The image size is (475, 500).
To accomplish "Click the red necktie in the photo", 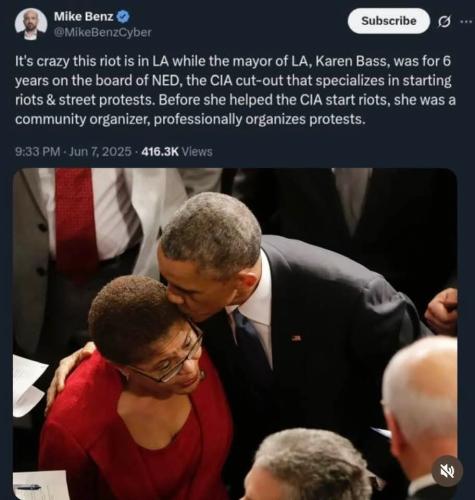I will coord(75,220).
